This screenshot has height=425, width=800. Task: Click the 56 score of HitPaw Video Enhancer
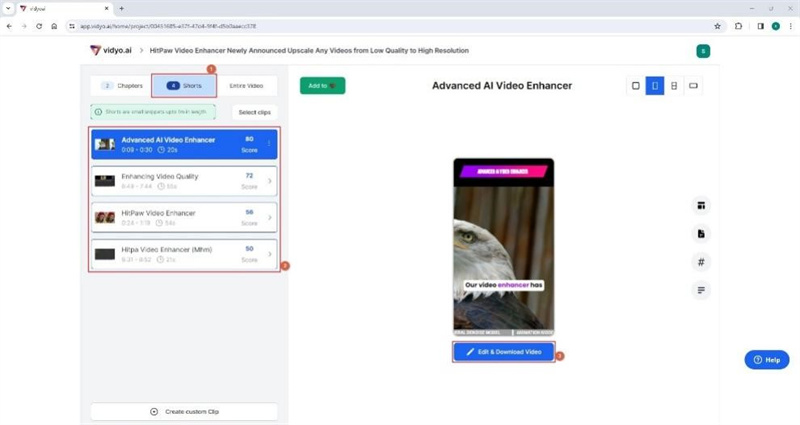[249, 212]
